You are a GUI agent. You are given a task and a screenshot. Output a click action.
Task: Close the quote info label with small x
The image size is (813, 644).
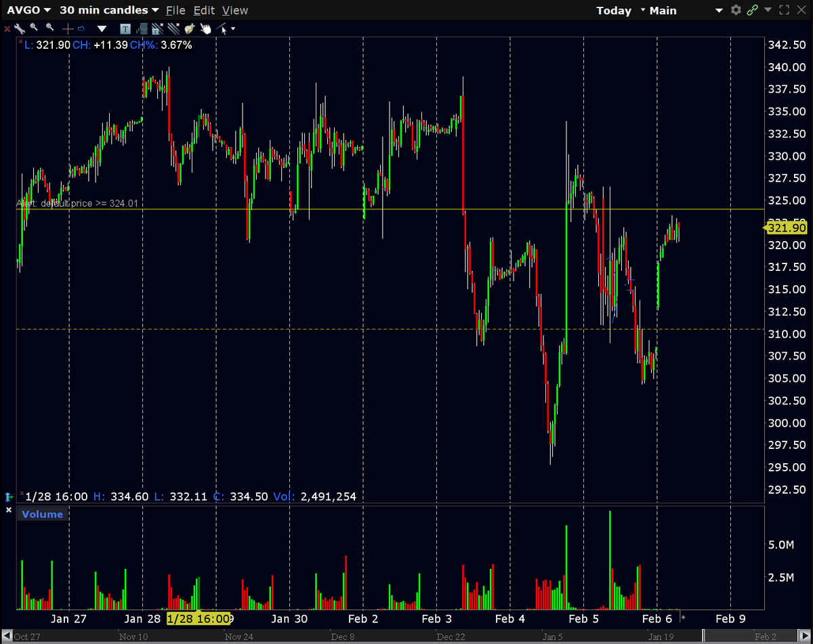point(20,41)
